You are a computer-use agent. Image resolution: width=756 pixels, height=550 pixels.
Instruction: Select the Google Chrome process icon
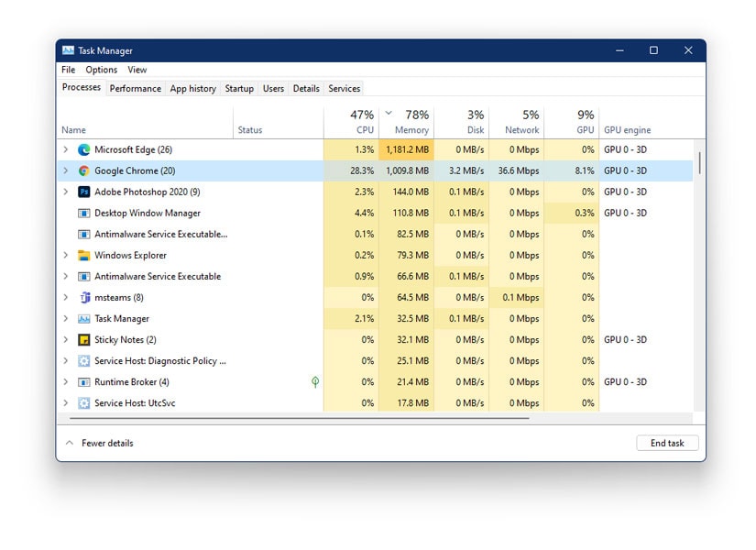pyautogui.click(x=83, y=170)
